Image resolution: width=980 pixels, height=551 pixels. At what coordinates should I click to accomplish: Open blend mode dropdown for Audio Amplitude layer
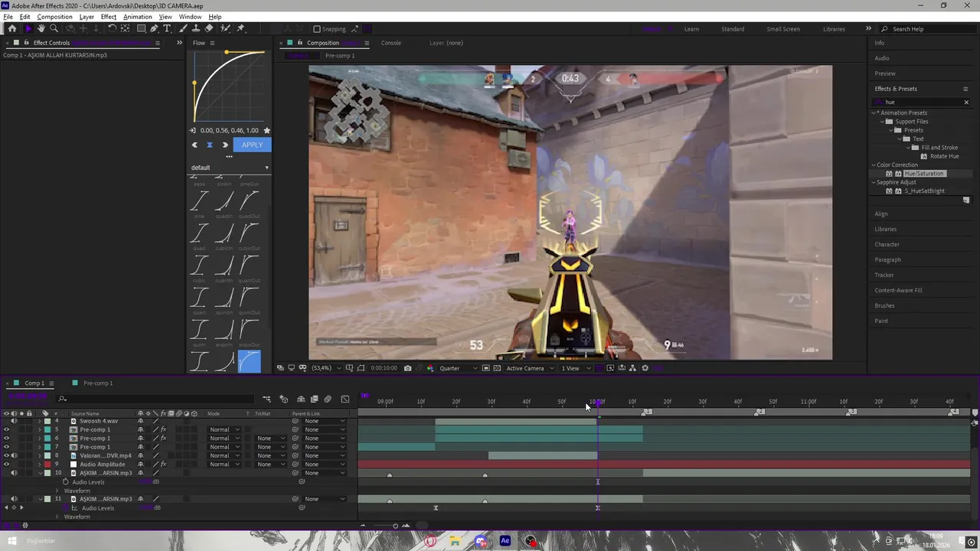pyautogui.click(x=224, y=465)
